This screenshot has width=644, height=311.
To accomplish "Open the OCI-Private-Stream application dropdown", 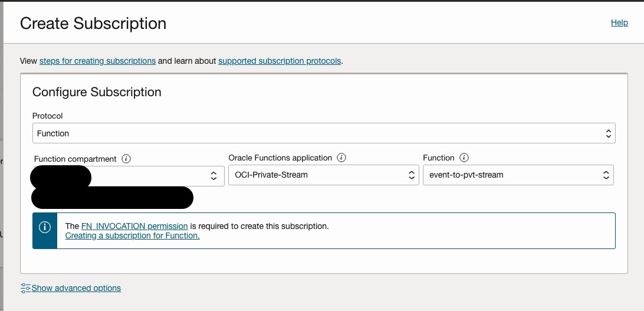I will (x=324, y=175).
